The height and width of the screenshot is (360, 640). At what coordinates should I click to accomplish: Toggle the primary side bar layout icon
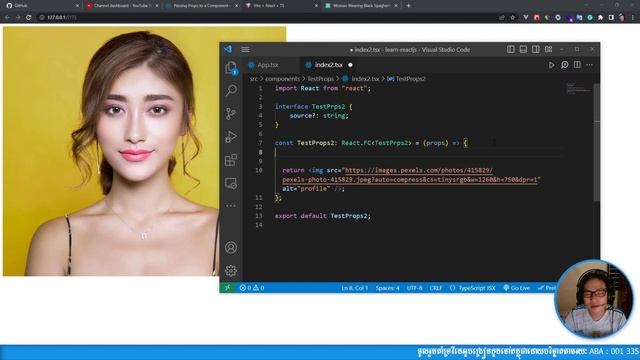pyautogui.click(x=511, y=49)
